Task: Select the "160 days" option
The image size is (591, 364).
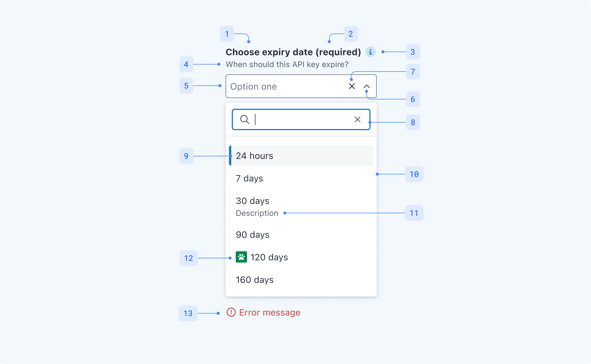Action: (301, 280)
